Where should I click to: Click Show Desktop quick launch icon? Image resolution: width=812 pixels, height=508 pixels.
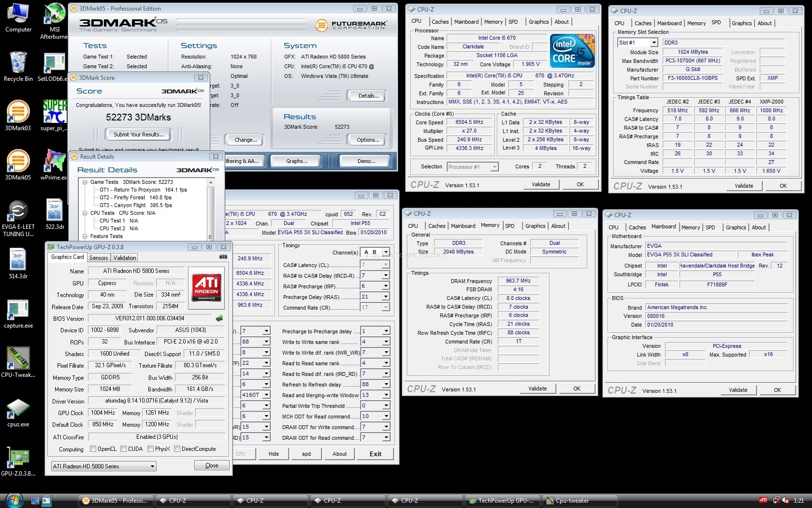pos(35,501)
